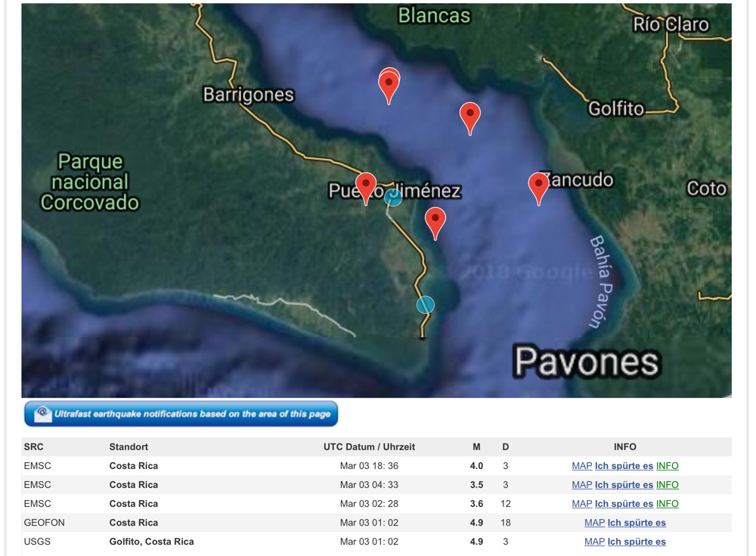Image resolution: width=756 pixels, height=556 pixels.
Task: Click INFO link for the magnitude 3.6 quake
Action: [667, 504]
